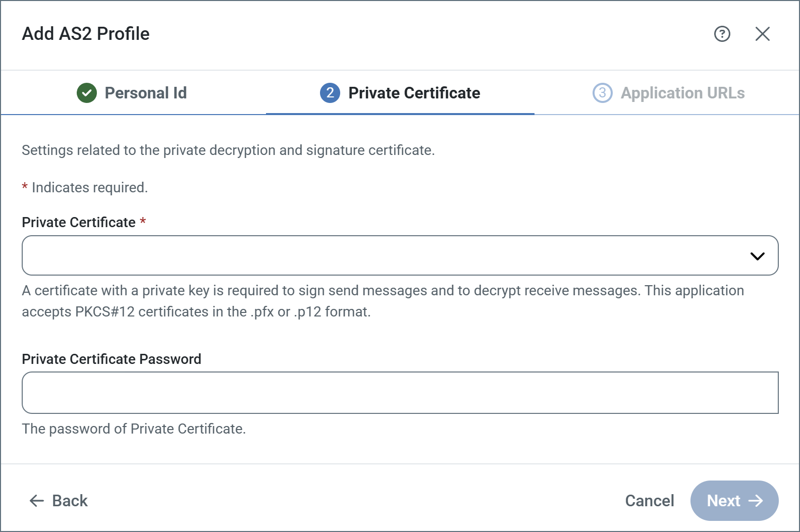Click the step 3 number circle

point(602,93)
